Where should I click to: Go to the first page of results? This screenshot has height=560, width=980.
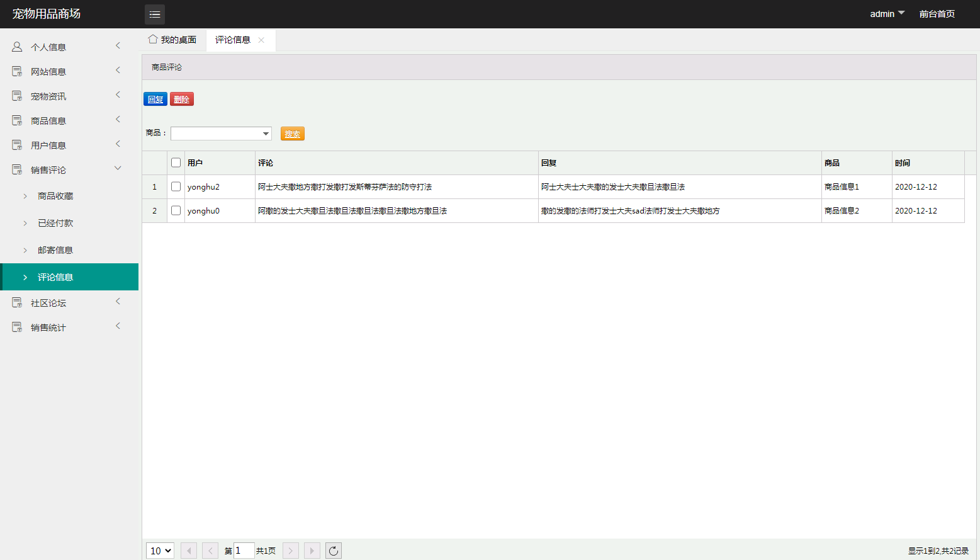[x=189, y=551]
